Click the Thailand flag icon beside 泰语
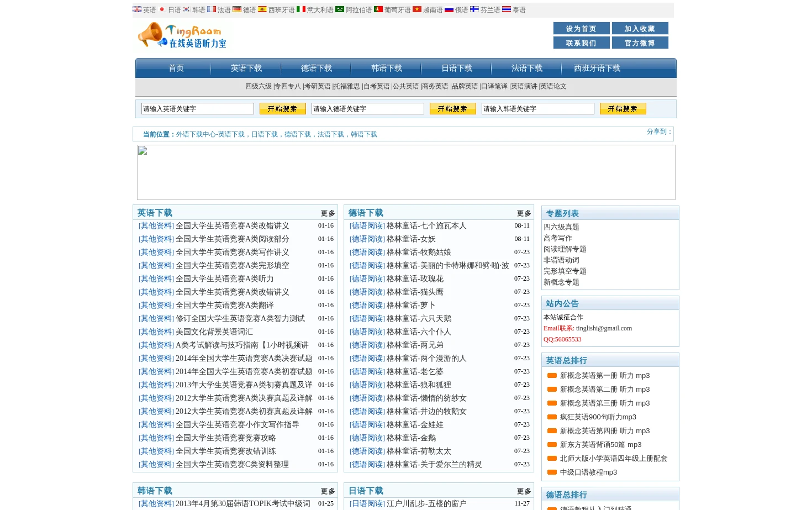 [507, 9]
